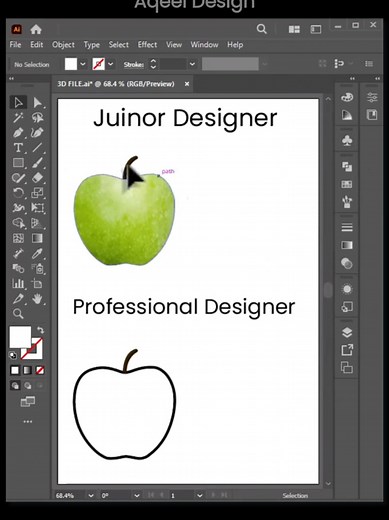This screenshot has height=520, width=389.
Task: Select the Selection tool (black arrow)
Action: pos(18,103)
